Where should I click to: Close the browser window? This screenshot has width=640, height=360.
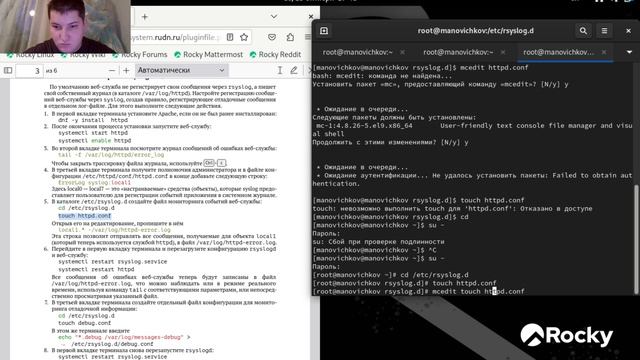click(x=311, y=17)
